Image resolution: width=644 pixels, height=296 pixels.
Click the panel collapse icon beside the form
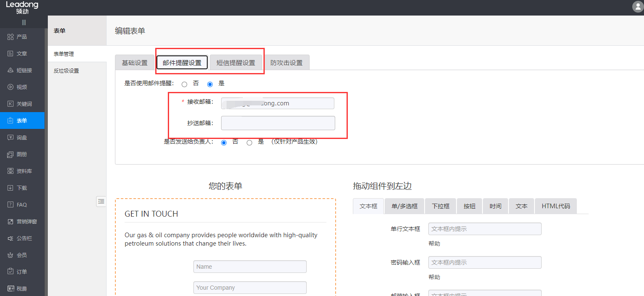point(101,201)
